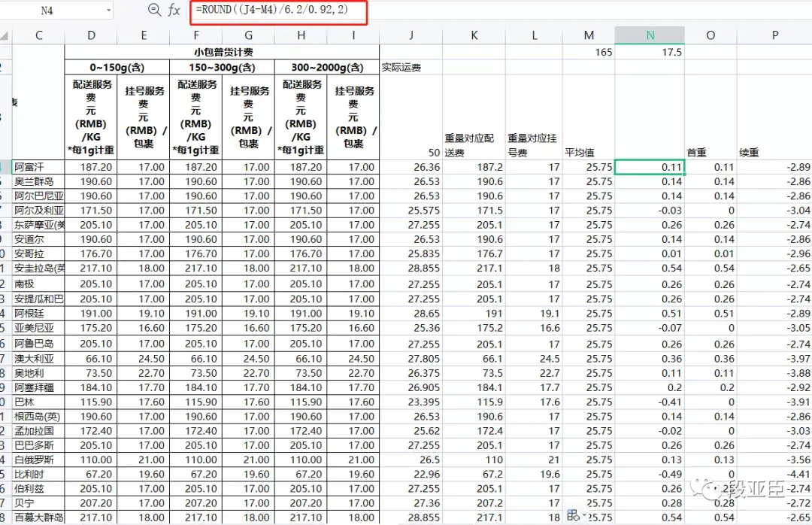Screen dimensions: 812x525
Task: Click the 150~300g(含) header cell
Action: [x=222, y=68]
